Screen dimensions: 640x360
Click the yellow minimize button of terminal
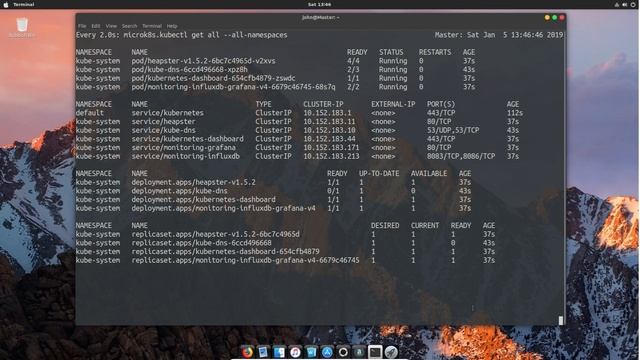547,18
